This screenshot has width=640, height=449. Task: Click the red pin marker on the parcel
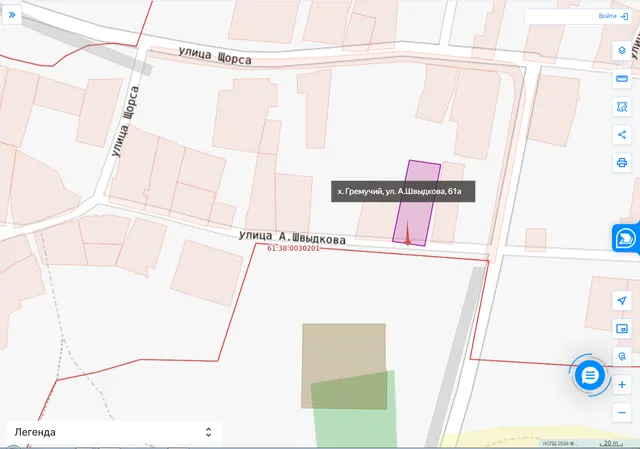tap(407, 235)
